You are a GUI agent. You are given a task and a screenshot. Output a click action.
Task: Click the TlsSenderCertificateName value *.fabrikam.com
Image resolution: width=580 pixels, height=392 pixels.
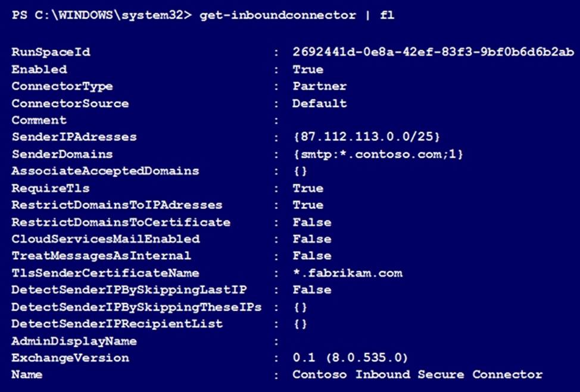(x=347, y=273)
